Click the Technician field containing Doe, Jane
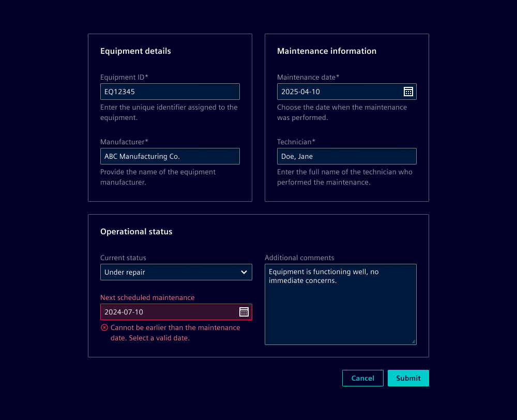 (346, 156)
